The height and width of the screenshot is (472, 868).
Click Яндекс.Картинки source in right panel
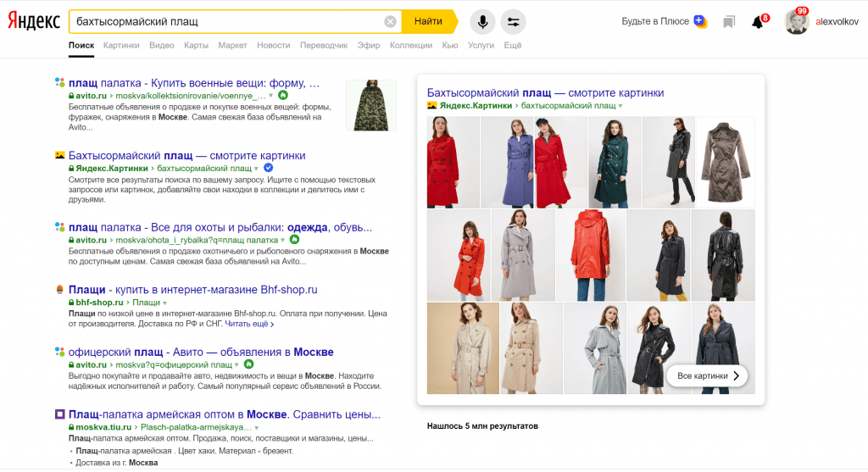coord(476,106)
